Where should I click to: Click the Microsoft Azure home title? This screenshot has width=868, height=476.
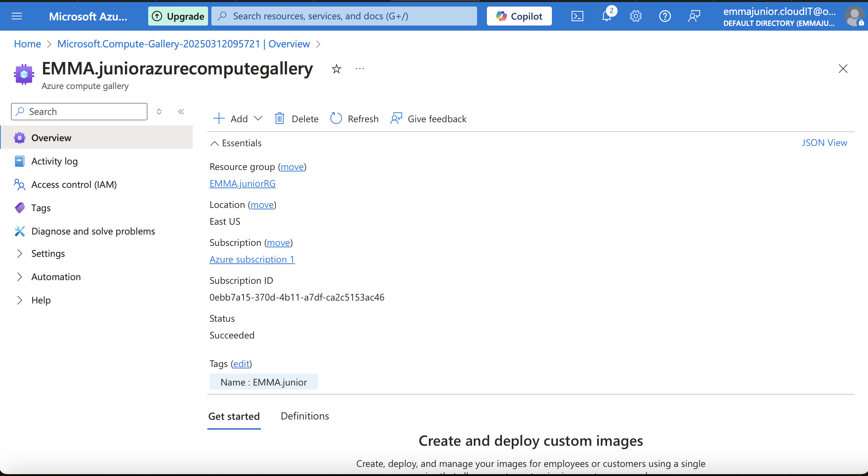point(88,16)
